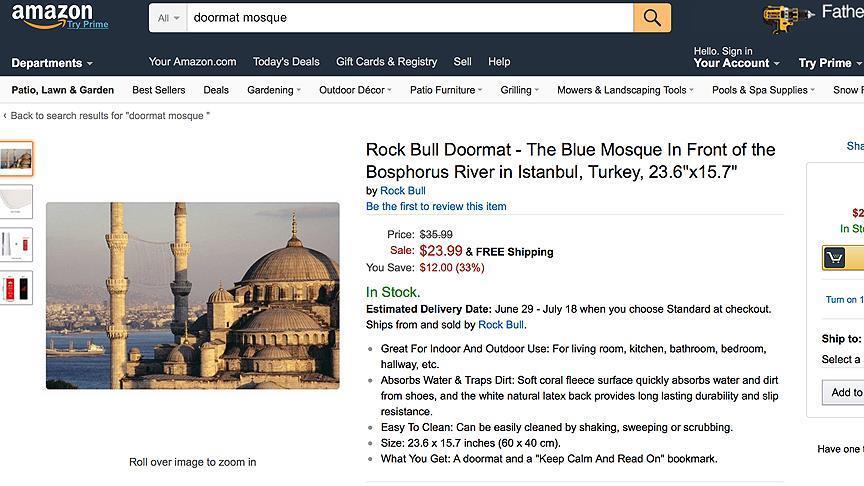The width and height of the screenshot is (864, 486).
Task: Select the fourth red bookmark thumbnail
Action: click(16, 287)
